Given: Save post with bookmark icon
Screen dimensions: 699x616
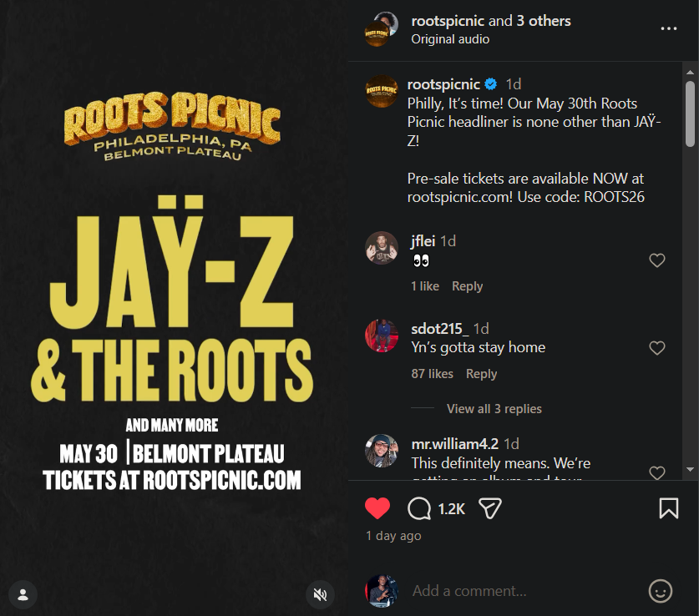Looking at the screenshot, I should (x=669, y=508).
